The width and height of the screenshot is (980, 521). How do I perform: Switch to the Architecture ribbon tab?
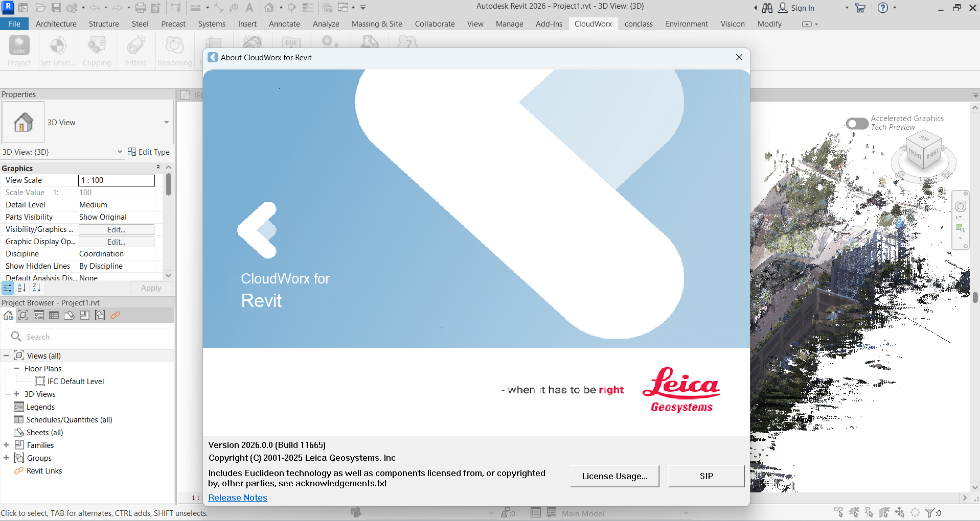[x=56, y=24]
